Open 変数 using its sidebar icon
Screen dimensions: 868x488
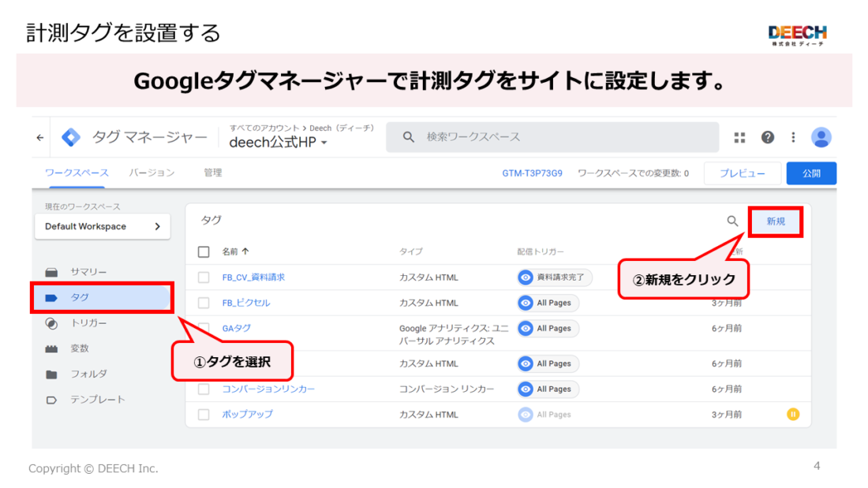51,348
